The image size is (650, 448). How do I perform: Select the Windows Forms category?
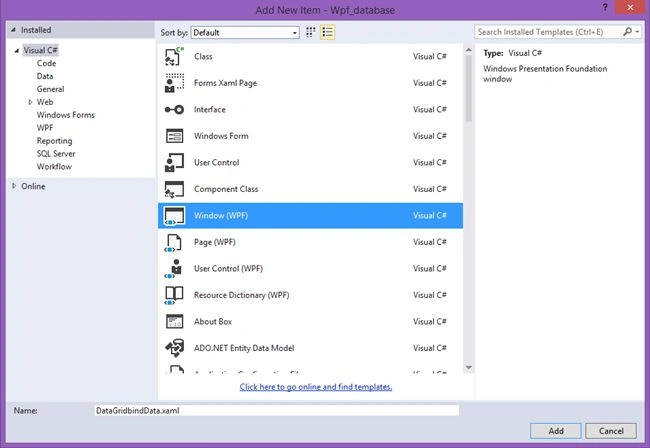tap(65, 115)
